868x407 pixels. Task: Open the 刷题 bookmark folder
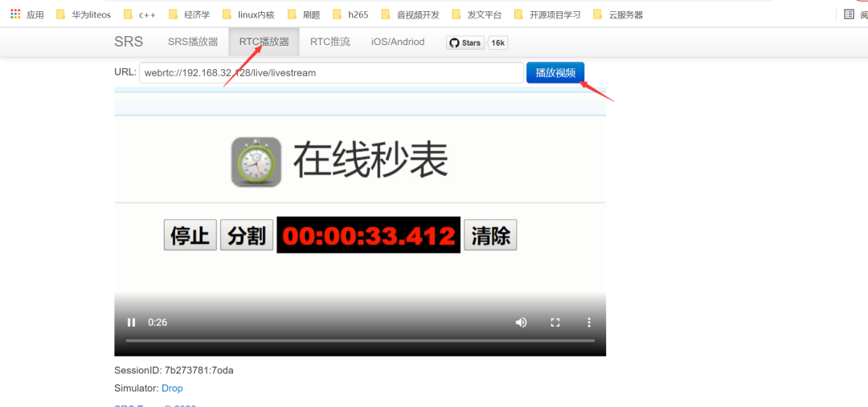click(303, 15)
